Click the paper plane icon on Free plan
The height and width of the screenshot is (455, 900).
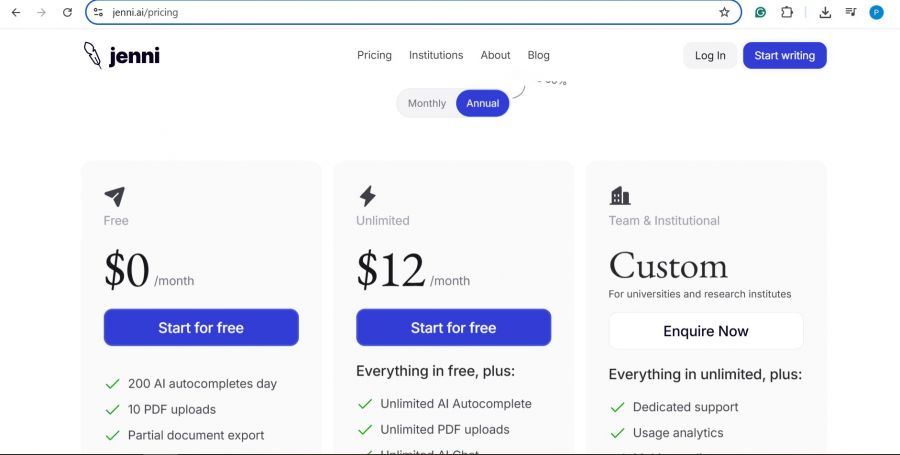114,196
